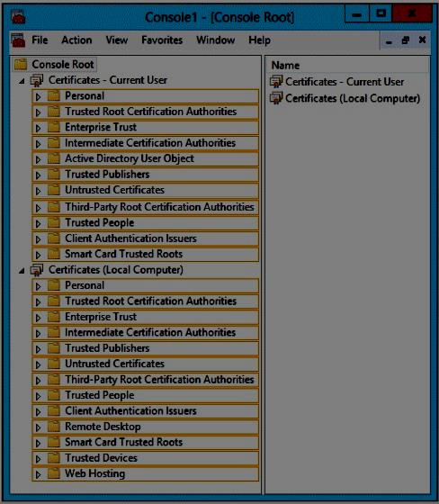439x504 pixels.
Task: Click the MMC console icon in title bar
Action: [18, 17]
